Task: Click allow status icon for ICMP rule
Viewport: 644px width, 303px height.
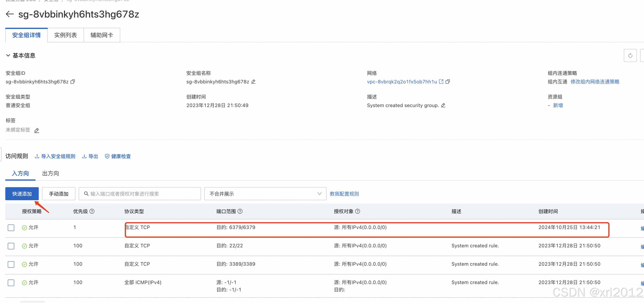Action: [x=24, y=282]
